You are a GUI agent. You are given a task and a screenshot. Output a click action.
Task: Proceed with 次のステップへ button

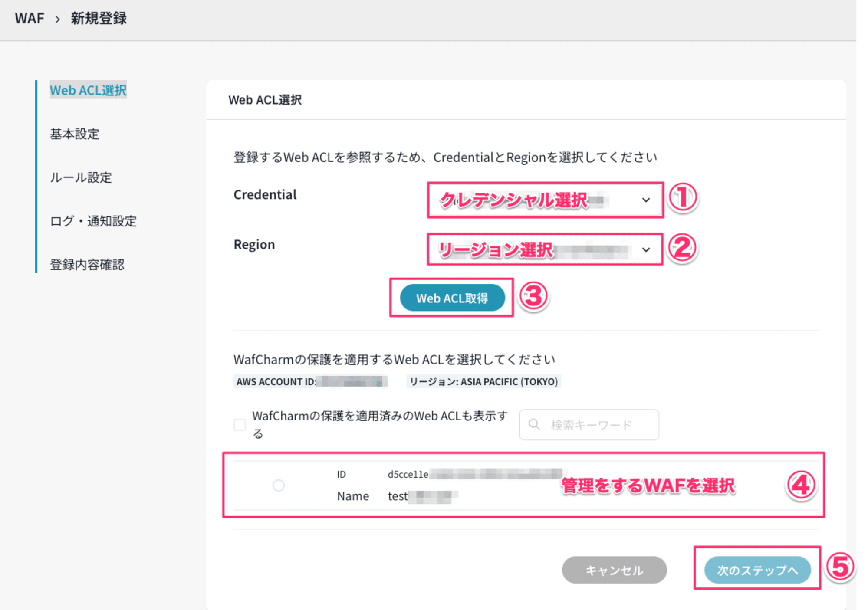[x=757, y=570]
